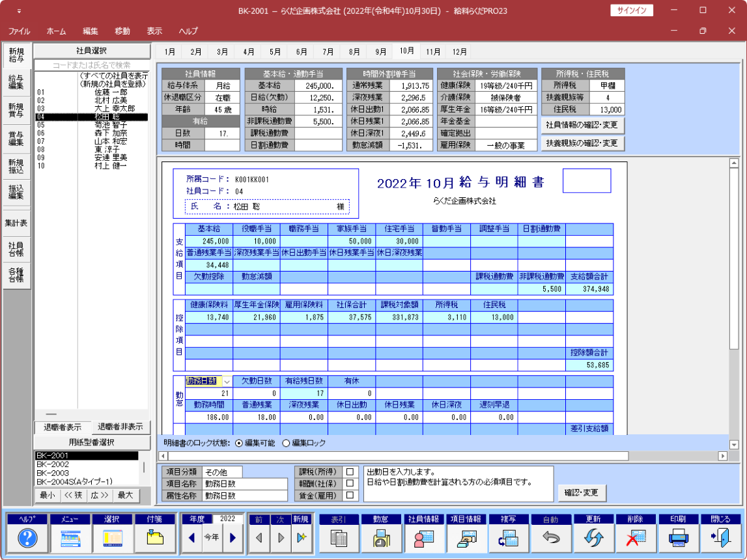The height and width of the screenshot is (560, 747).
Task: Select paper type BK-2003
Action: click(x=87, y=473)
